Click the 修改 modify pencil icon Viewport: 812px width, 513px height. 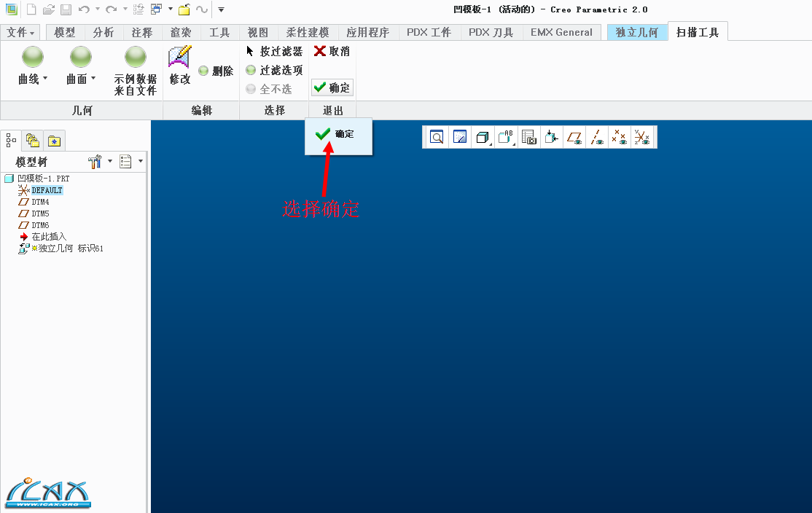180,57
